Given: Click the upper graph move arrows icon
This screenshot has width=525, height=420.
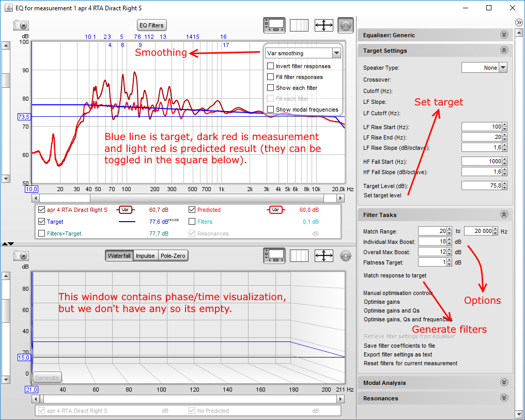Looking at the screenshot, I should tap(323, 25).
